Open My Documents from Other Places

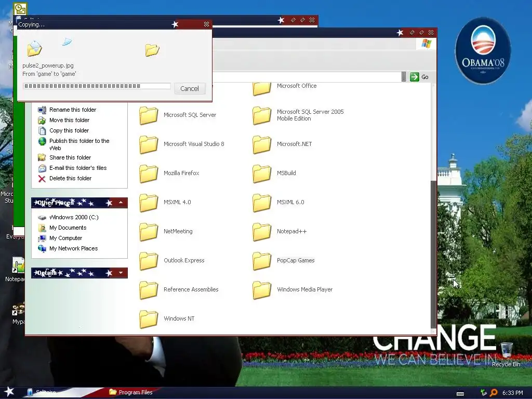[x=68, y=228]
